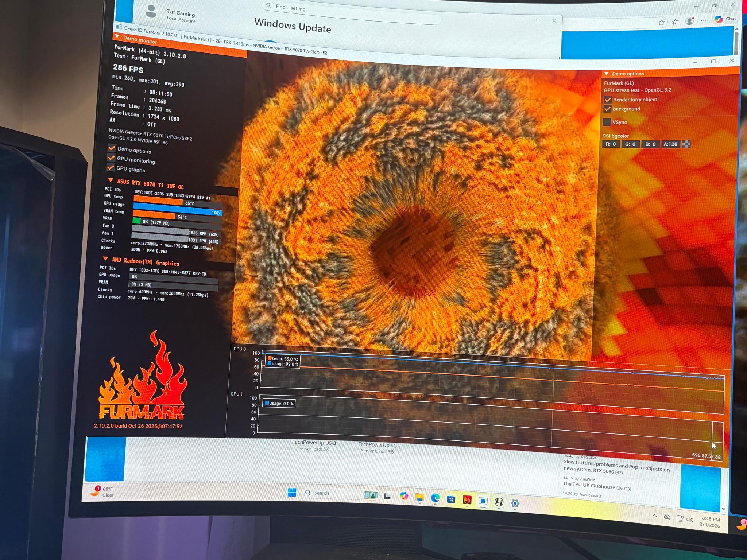Click the 2.10.2.0 build Oct 26 2025 text
Screen dimensions: 747x560
click(x=138, y=426)
